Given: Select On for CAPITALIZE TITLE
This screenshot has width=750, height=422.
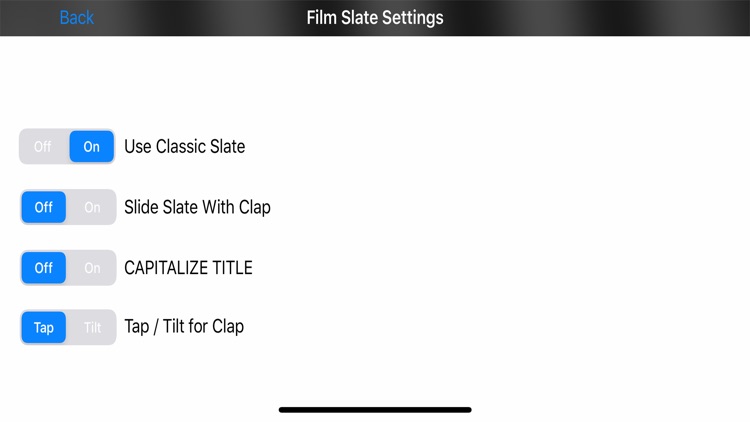Looking at the screenshot, I should click(92, 268).
